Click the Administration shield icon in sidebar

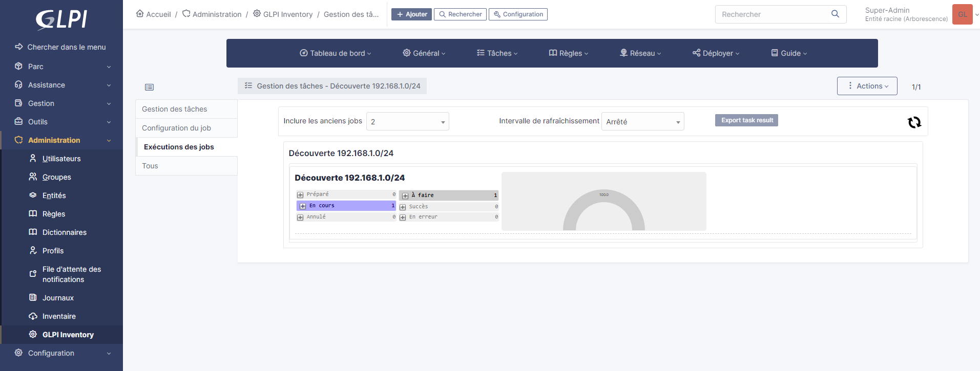tap(18, 140)
